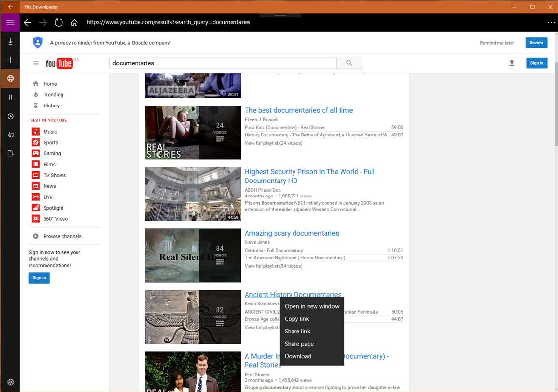This screenshot has width=558, height=392.
Task: Click the Steve Janes channel name
Action: point(257,242)
